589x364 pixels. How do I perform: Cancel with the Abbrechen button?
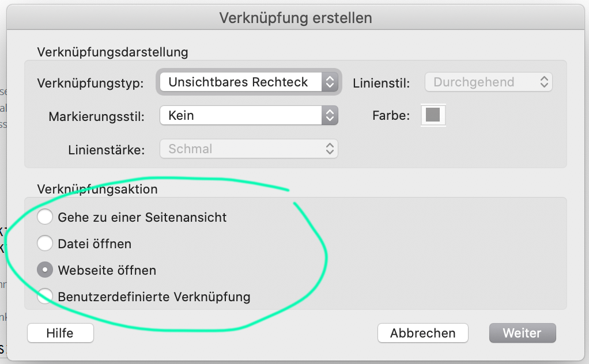tap(423, 333)
